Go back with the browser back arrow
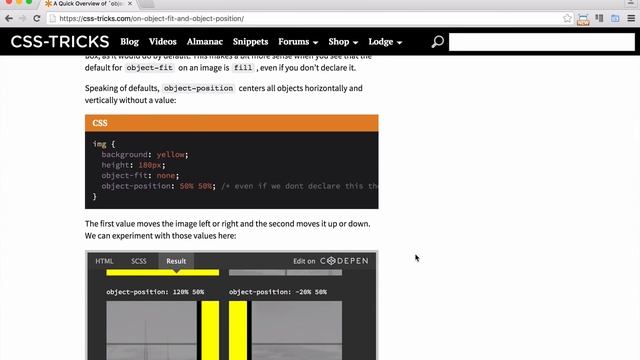Viewport: 640px width, 360px height. tap(9, 18)
